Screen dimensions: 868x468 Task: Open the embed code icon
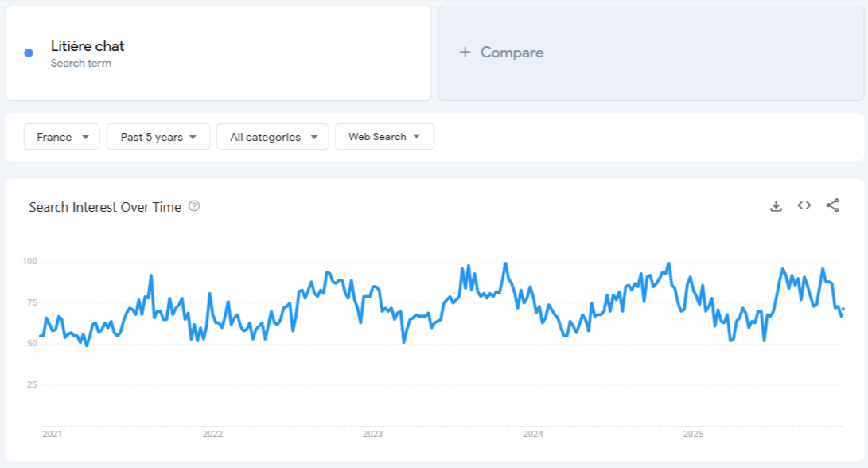[x=804, y=205]
